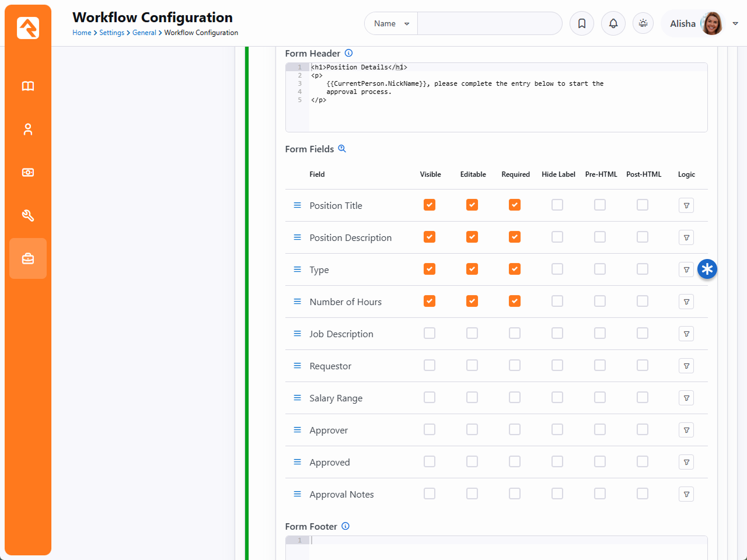
Task: Check Hide Label for Number of Hours
Action: click(557, 302)
